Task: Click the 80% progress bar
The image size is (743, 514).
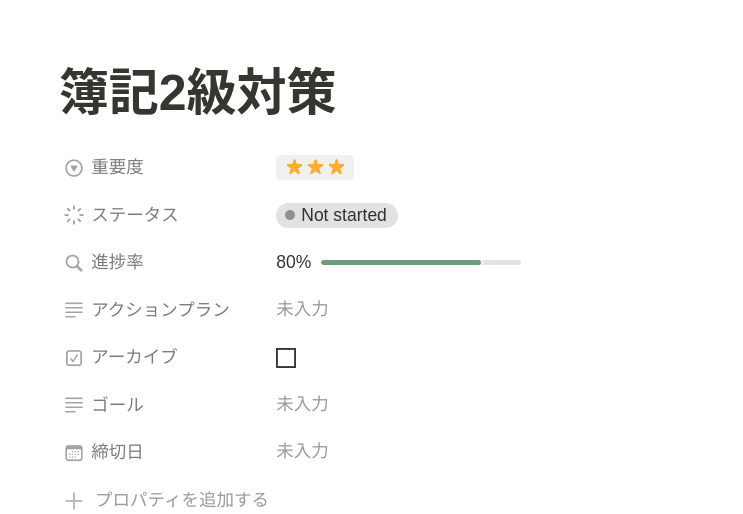Action: tap(420, 262)
